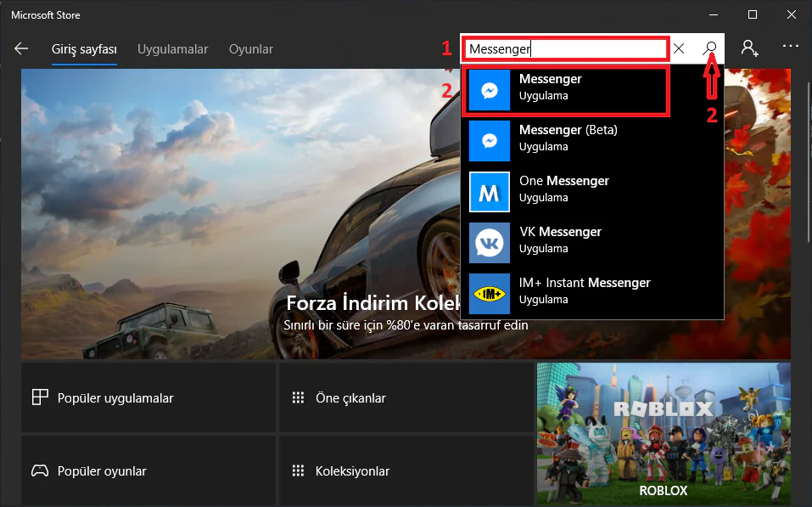Viewport: 812px width, 507px height.
Task: Open the Popüler uygulamalar tile
Action: (x=148, y=398)
